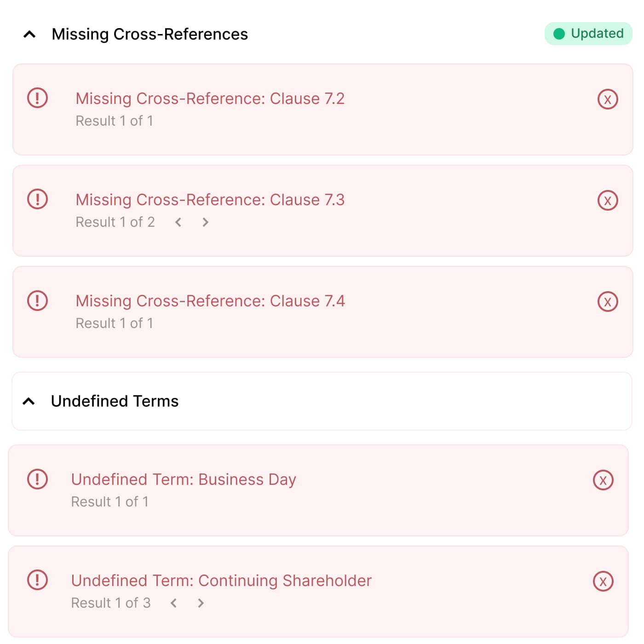Collapse the Missing Cross-References section

(29, 34)
